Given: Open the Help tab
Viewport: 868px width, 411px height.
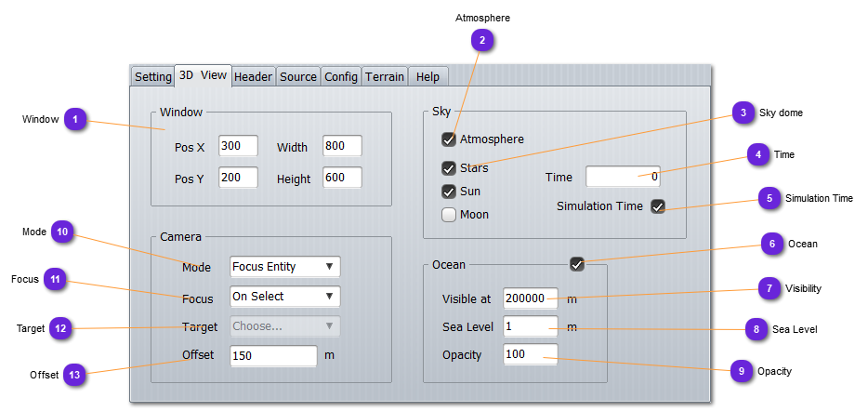Looking at the screenshot, I should 427,77.
